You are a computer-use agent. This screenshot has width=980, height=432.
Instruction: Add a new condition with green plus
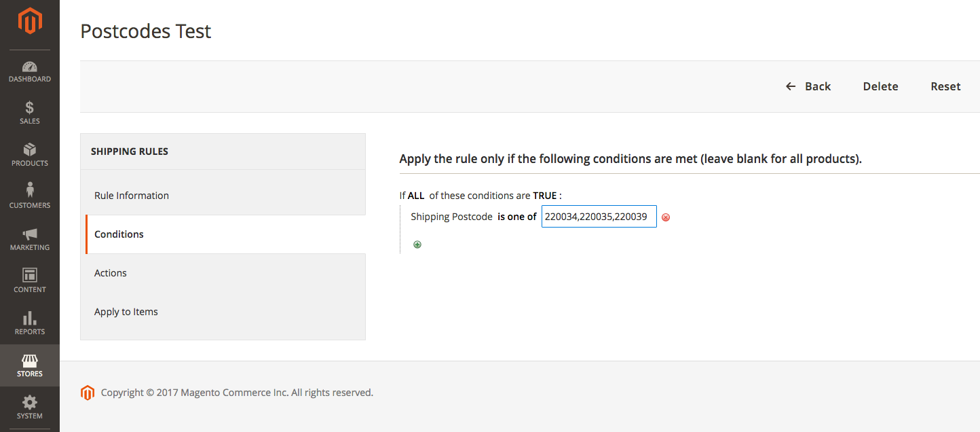[417, 245]
